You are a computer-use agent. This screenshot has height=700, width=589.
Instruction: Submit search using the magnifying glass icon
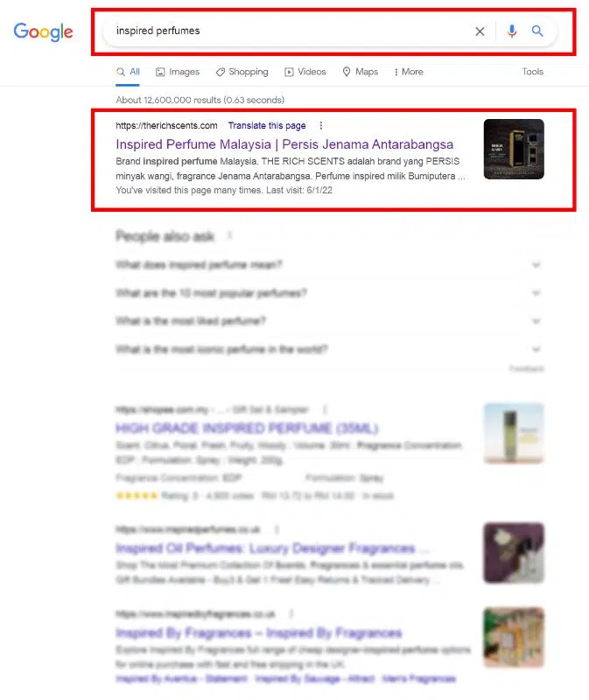[537, 31]
